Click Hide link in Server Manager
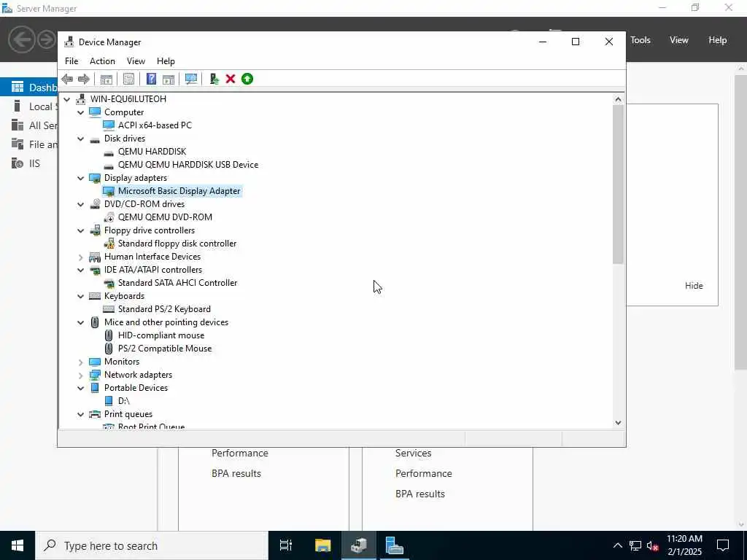747x560 pixels. [694, 286]
